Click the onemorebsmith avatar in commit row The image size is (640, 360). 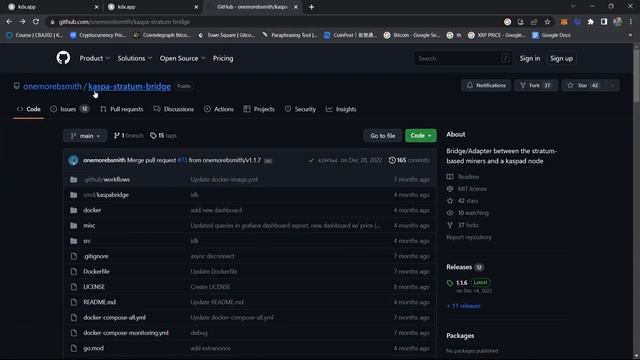(x=73, y=160)
